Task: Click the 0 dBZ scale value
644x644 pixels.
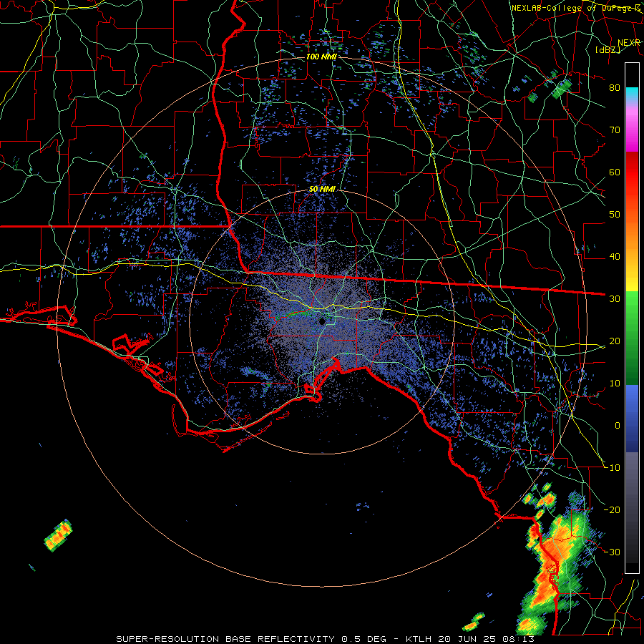Action: [x=618, y=426]
